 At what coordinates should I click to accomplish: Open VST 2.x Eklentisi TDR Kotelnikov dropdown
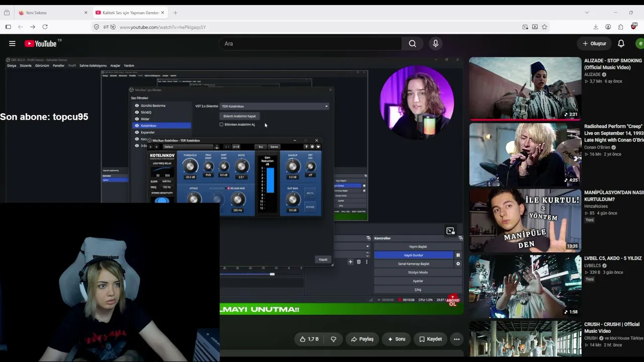coord(275,106)
